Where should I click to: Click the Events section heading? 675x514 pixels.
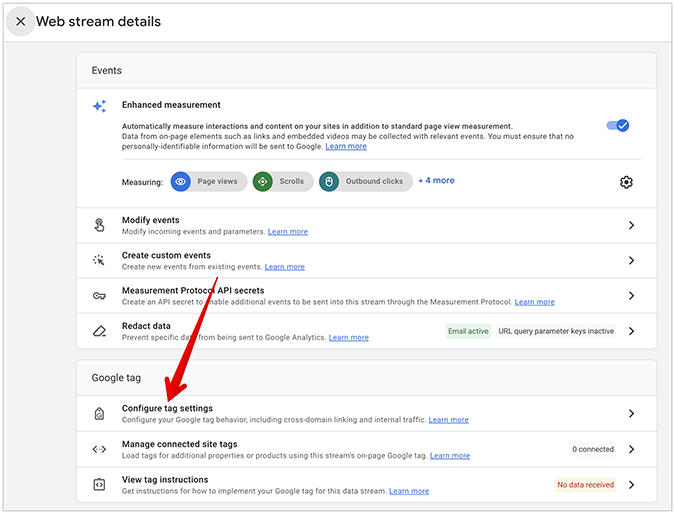(x=107, y=71)
